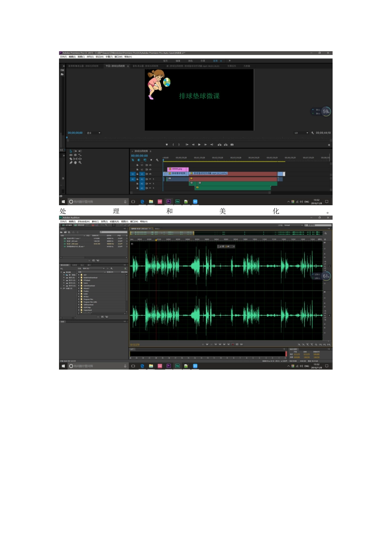Open the media browser location dropdown

[94, 268]
